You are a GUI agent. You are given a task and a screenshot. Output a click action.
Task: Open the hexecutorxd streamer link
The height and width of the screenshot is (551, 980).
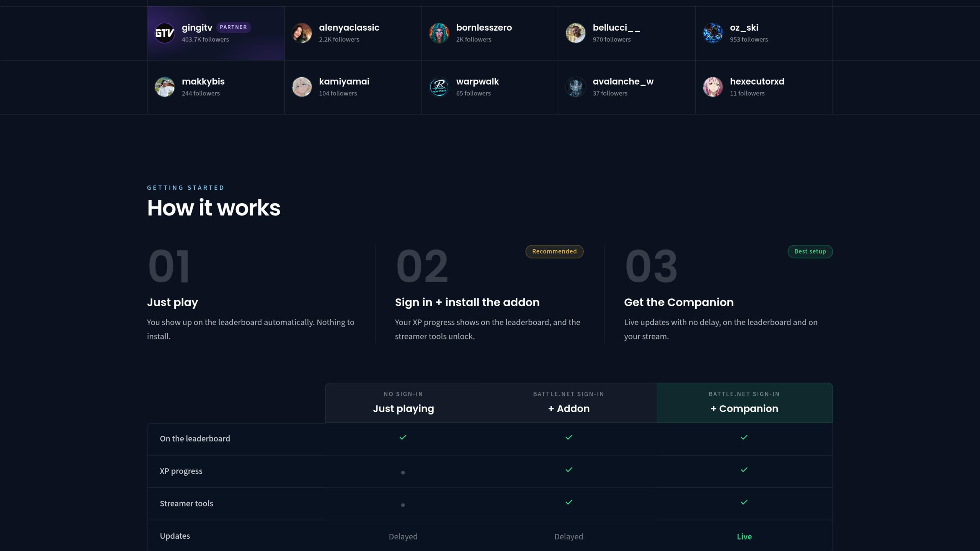click(x=757, y=82)
